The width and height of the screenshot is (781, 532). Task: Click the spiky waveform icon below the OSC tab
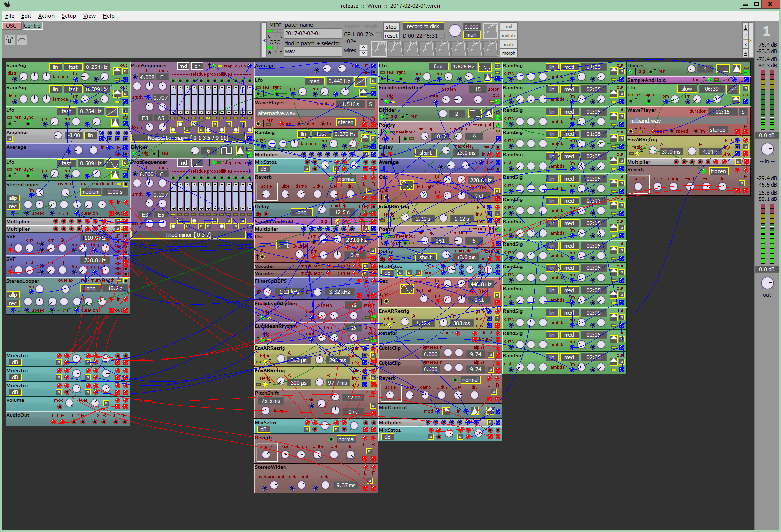click(10, 40)
